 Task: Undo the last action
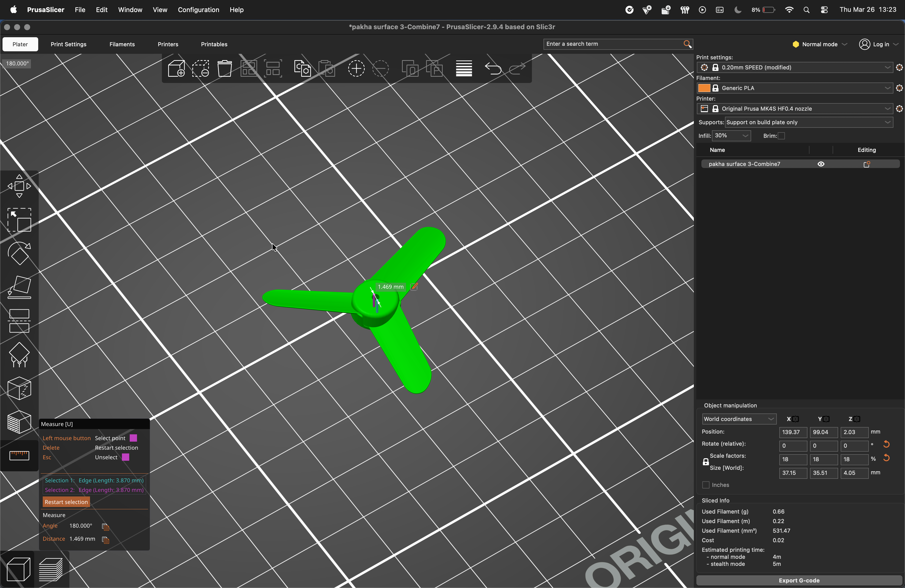click(493, 69)
